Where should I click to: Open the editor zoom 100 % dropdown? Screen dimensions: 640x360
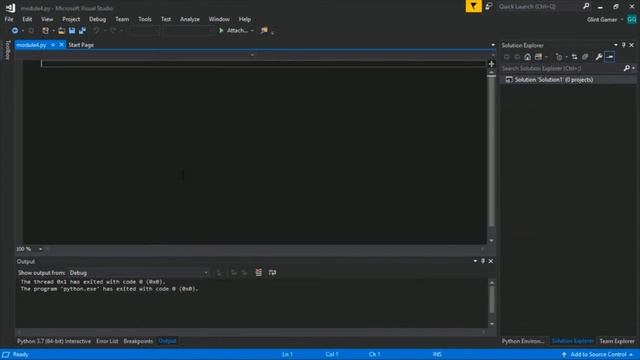40,249
